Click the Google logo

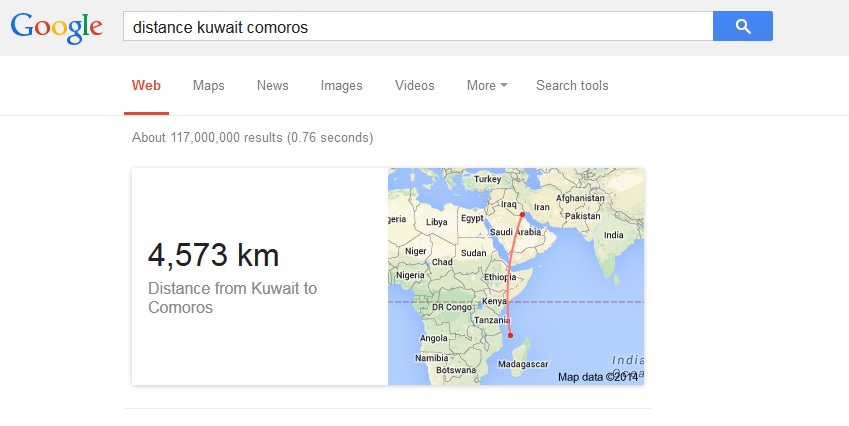pos(57,27)
